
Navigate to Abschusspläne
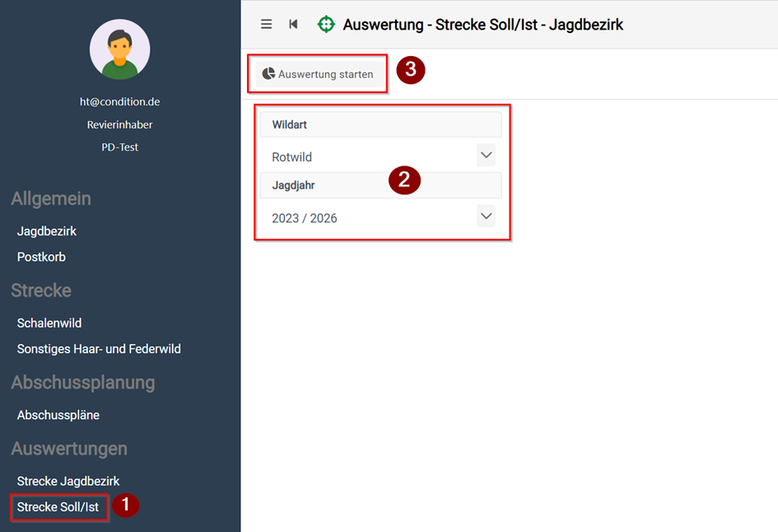[x=58, y=415]
